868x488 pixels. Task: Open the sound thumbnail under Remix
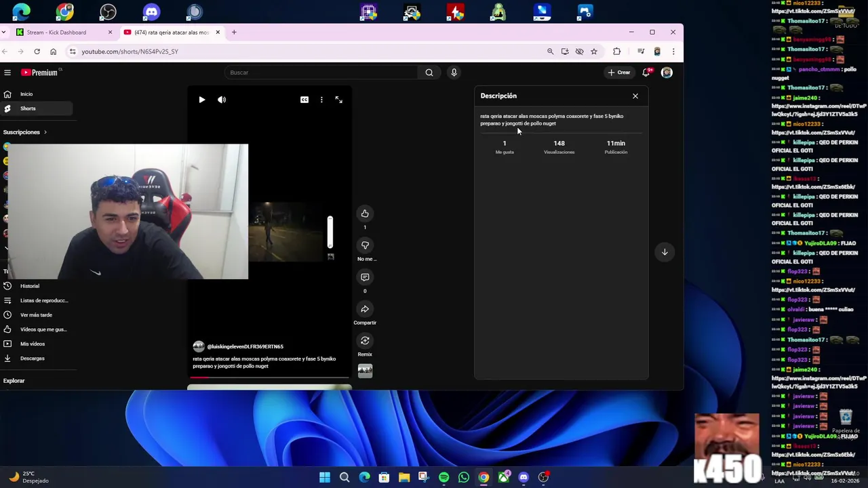365,371
